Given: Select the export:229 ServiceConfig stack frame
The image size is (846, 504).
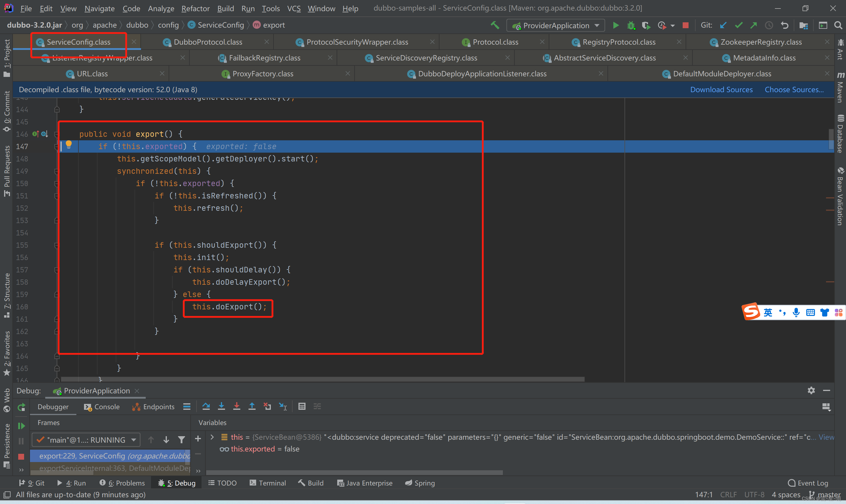Looking at the screenshot, I should [x=110, y=456].
